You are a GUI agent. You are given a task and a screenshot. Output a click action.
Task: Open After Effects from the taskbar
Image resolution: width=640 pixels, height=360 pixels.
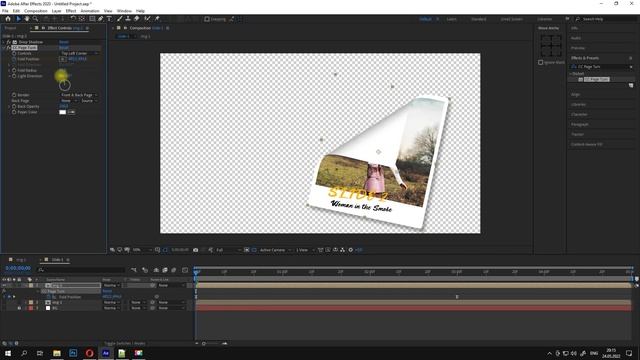[x=106, y=353]
